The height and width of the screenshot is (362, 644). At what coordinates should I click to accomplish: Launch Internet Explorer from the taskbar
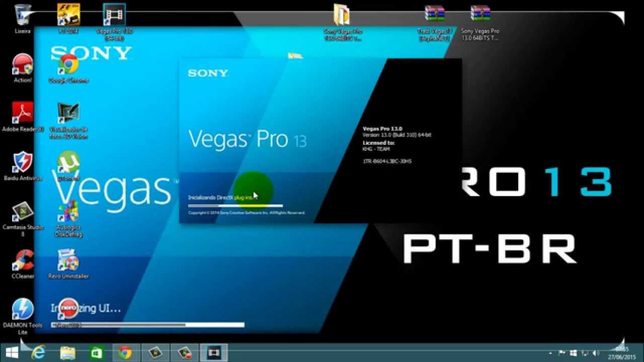[x=38, y=352]
